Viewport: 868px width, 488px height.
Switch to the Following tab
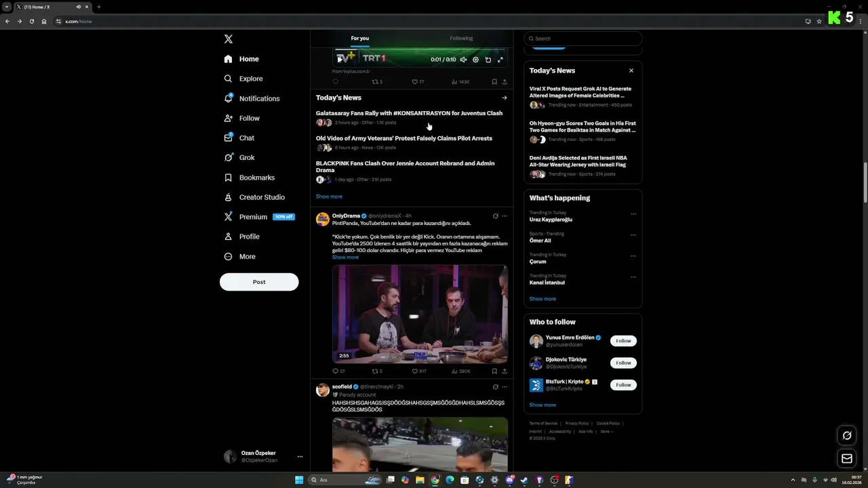[x=461, y=39]
